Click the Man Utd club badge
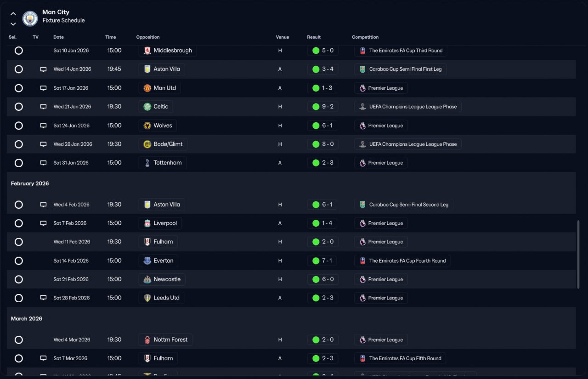This screenshot has width=588, height=379. [x=147, y=88]
